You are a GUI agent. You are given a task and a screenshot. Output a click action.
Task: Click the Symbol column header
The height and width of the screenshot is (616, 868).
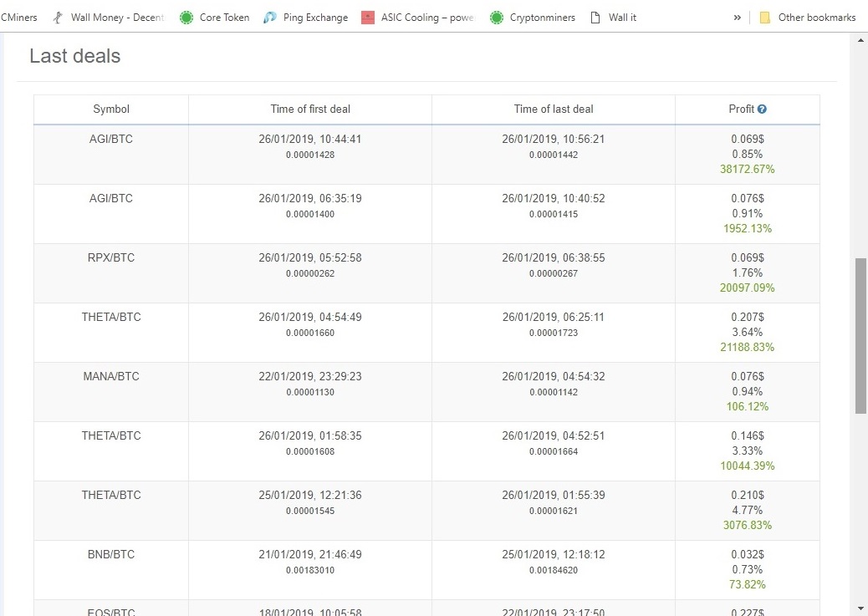111,109
